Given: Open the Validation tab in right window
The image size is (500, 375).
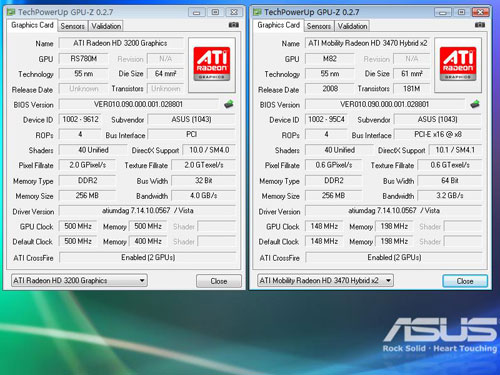Looking at the screenshot, I should coord(352,26).
